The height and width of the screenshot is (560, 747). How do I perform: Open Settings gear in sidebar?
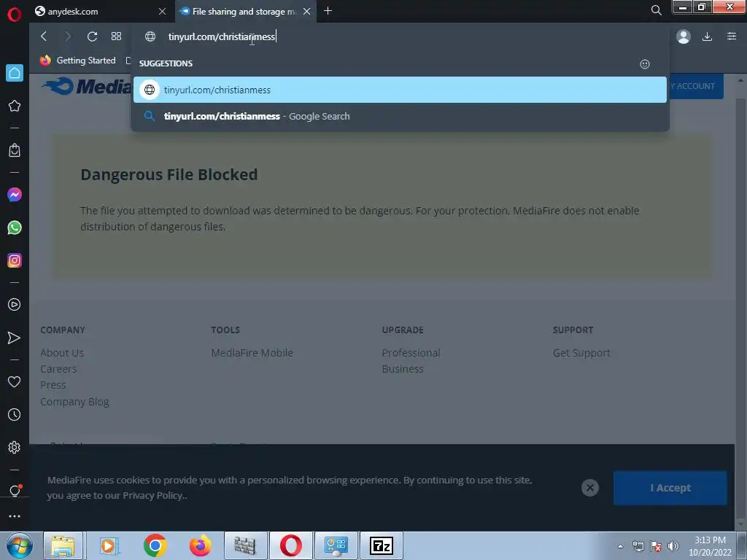[15, 447]
